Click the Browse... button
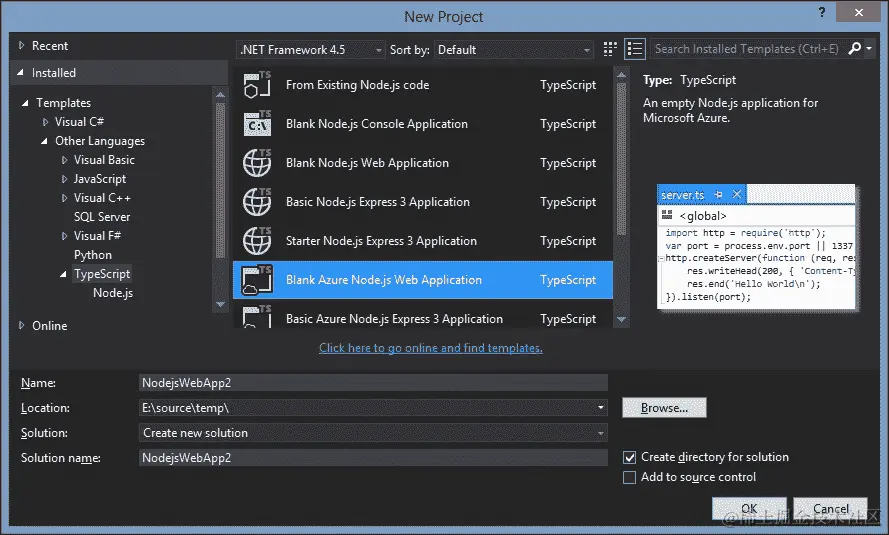889x535 pixels. (x=664, y=408)
